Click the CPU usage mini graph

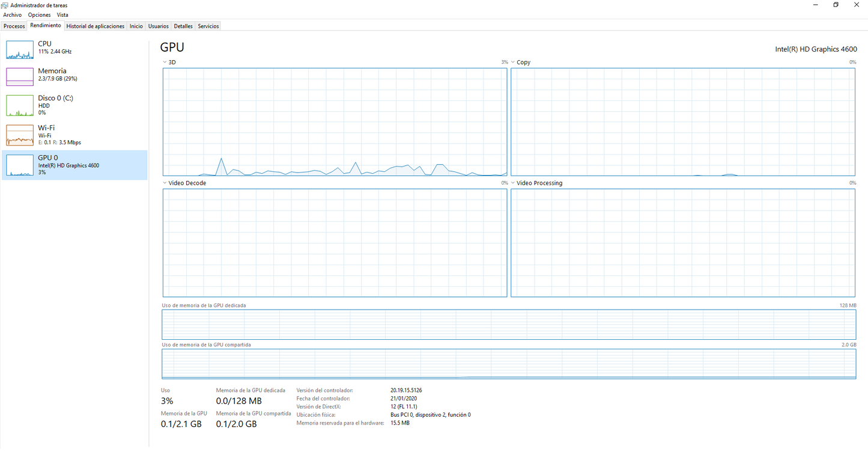point(20,50)
